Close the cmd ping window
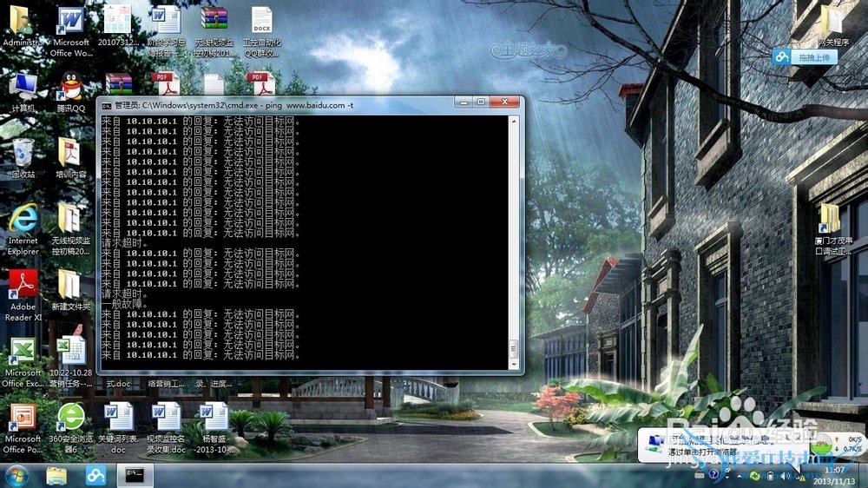 coord(504,102)
